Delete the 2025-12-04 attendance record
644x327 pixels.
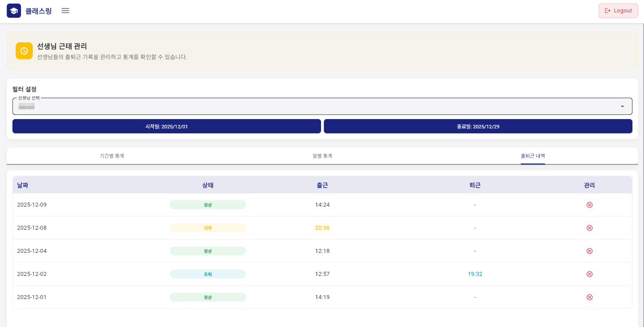(589, 251)
